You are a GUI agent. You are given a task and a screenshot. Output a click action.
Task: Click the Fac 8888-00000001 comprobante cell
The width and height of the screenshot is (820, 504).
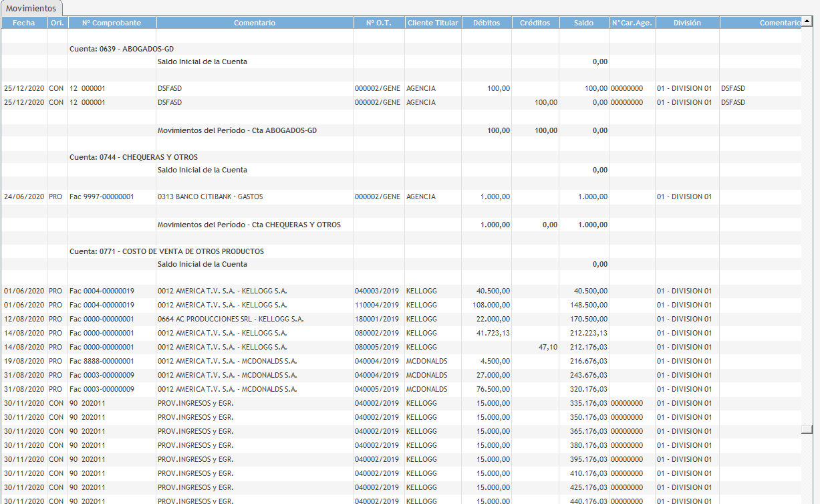click(x=102, y=361)
